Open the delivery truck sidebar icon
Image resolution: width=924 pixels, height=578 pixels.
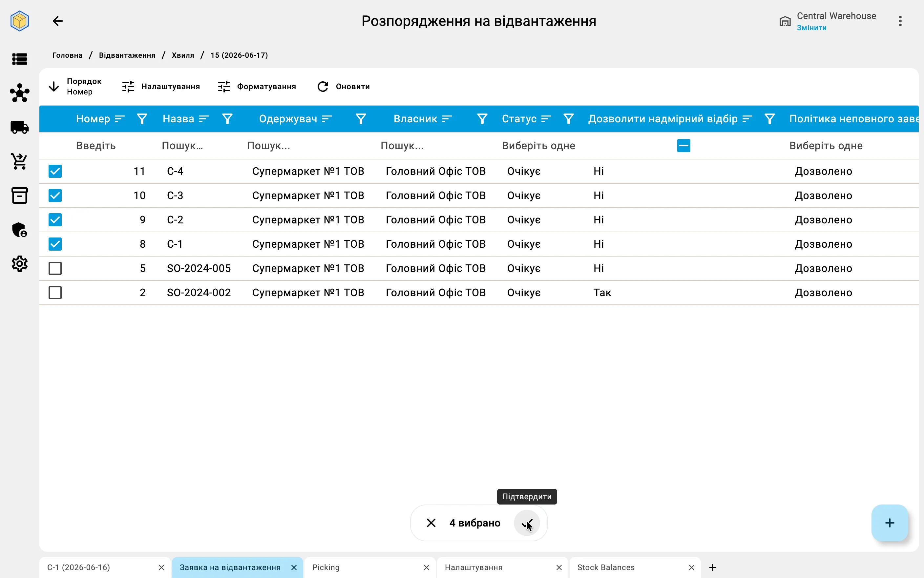pos(19,127)
